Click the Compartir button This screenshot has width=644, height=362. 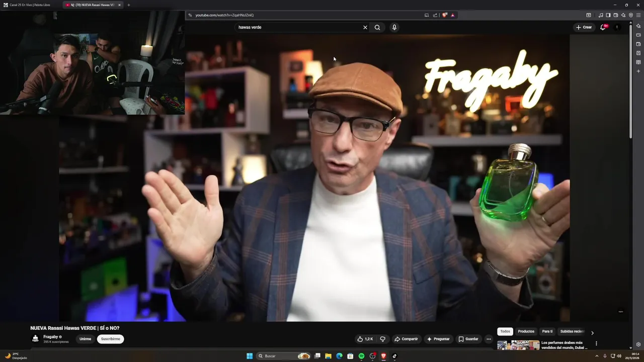(x=406, y=339)
